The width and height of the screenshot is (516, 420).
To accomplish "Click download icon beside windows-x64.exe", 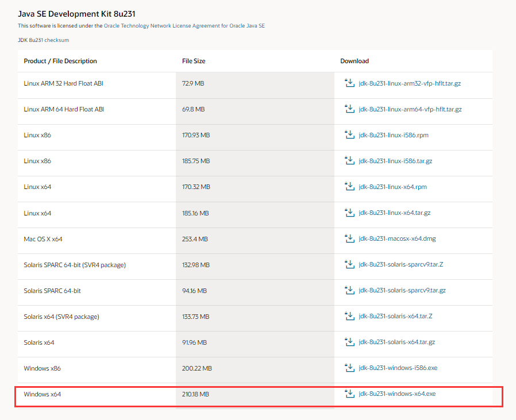I will coord(349,394).
